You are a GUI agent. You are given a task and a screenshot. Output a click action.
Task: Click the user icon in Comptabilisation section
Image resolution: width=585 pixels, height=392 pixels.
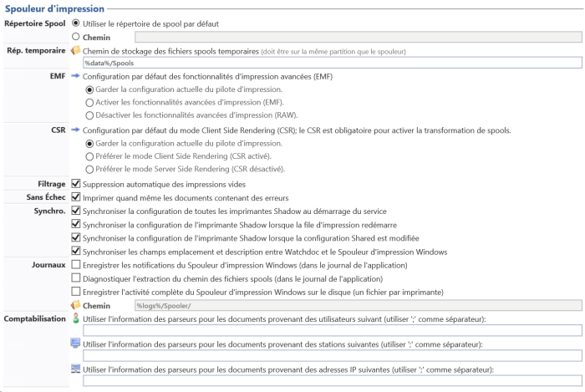[76, 319]
